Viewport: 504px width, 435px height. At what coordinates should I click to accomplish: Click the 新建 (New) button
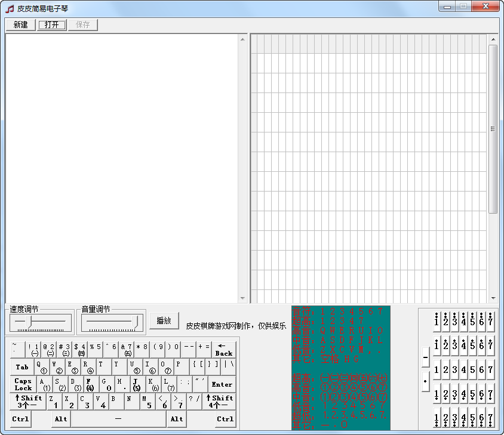20,24
